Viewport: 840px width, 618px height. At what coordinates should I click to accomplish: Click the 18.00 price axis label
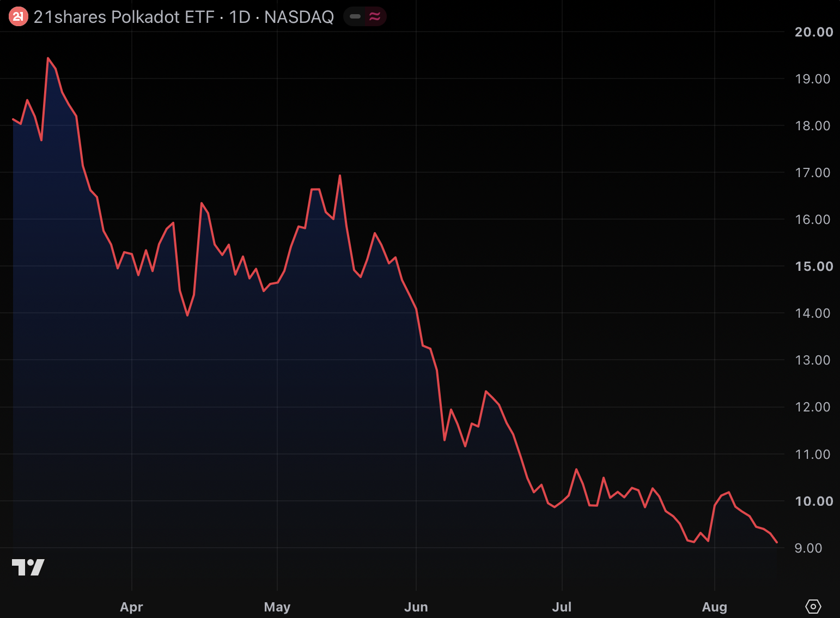(813, 125)
